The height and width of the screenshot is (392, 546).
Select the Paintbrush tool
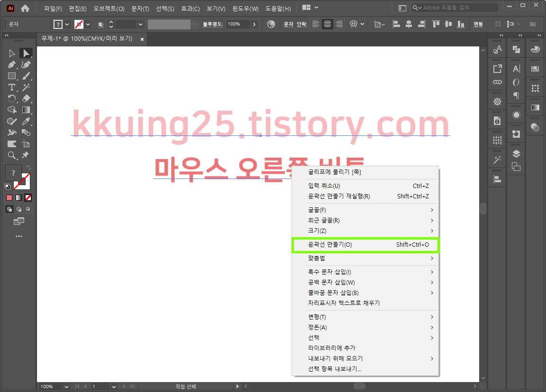click(26, 76)
